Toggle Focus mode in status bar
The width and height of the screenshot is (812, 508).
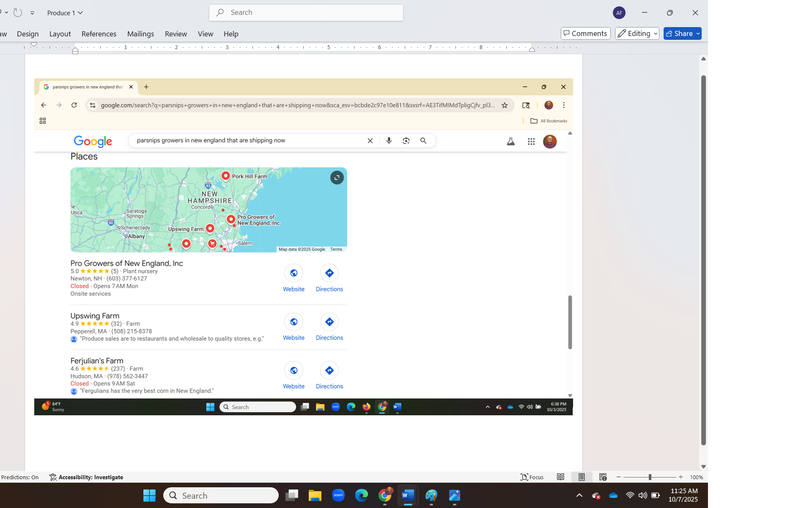pos(532,477)
